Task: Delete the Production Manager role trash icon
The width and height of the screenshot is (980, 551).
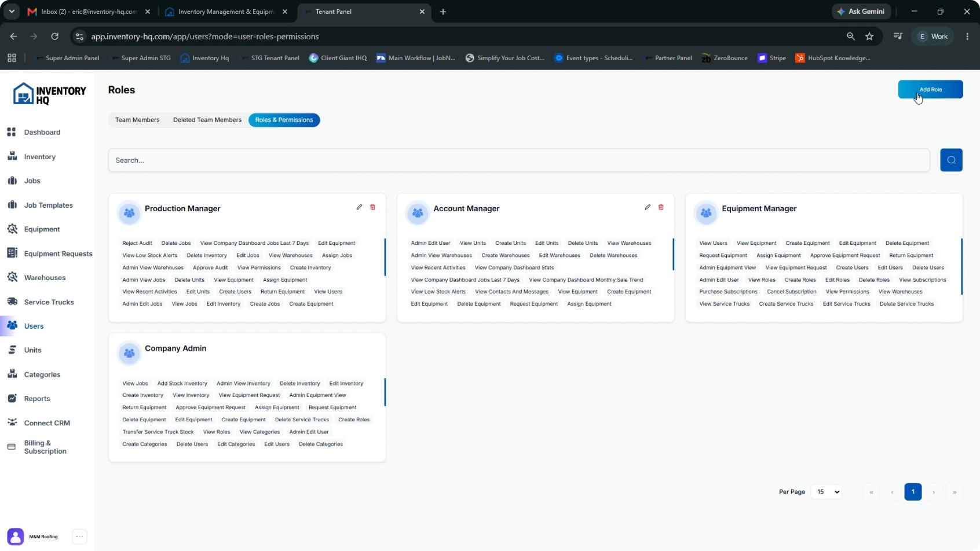Action: 372,207
